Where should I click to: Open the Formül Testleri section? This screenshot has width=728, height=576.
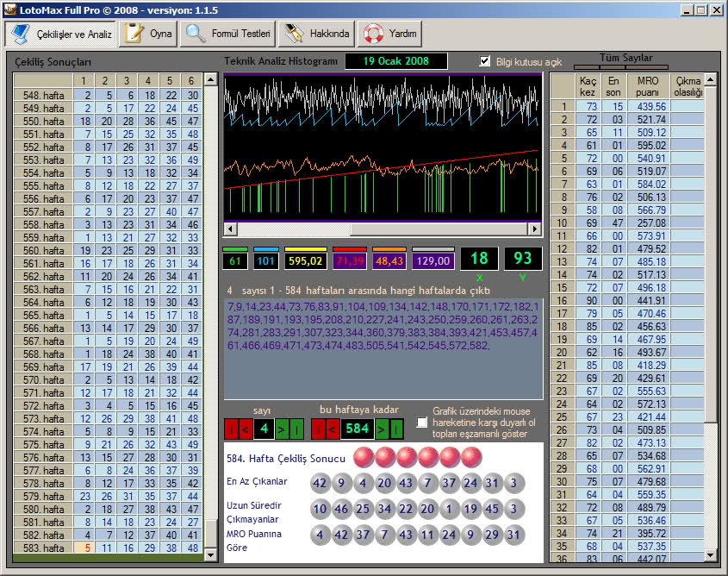(x=227, y=34)
